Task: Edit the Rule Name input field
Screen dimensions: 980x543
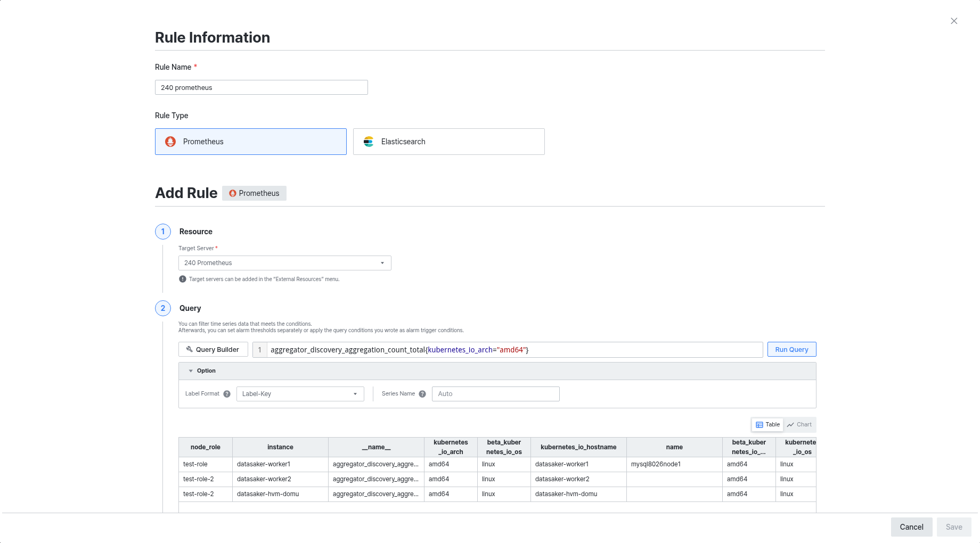Action: 262,87
